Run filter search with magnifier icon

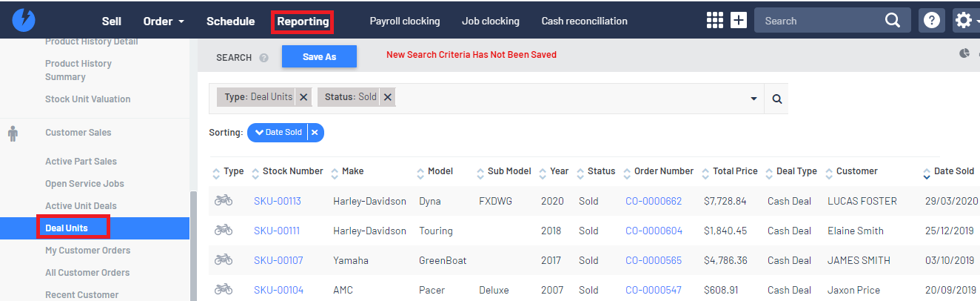(x=776, y=99)
